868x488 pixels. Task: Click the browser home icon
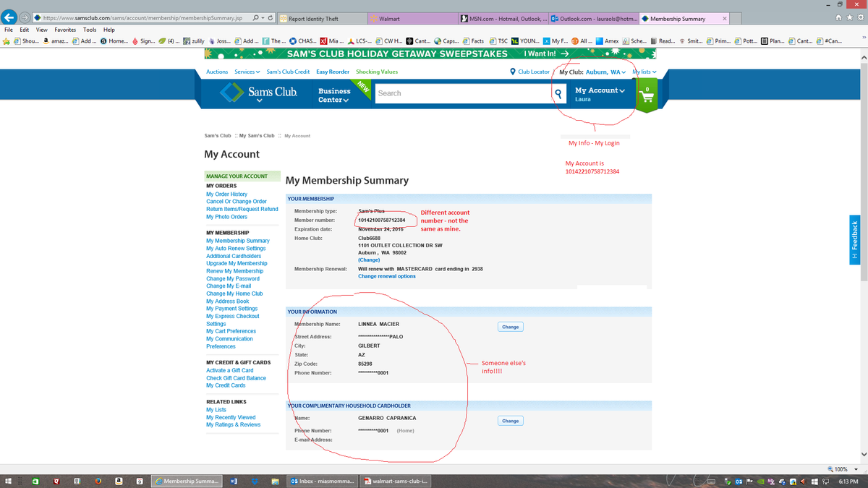click(840, 18)
